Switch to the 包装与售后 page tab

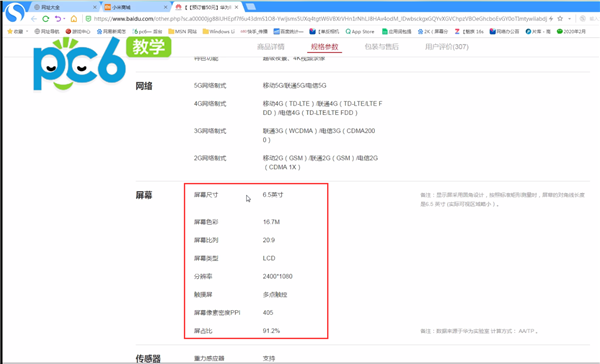382,47
